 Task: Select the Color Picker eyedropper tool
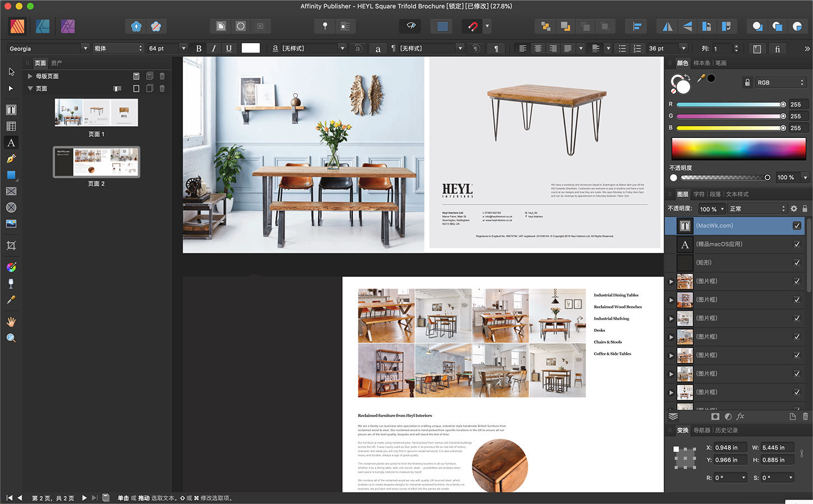(11, 300)
